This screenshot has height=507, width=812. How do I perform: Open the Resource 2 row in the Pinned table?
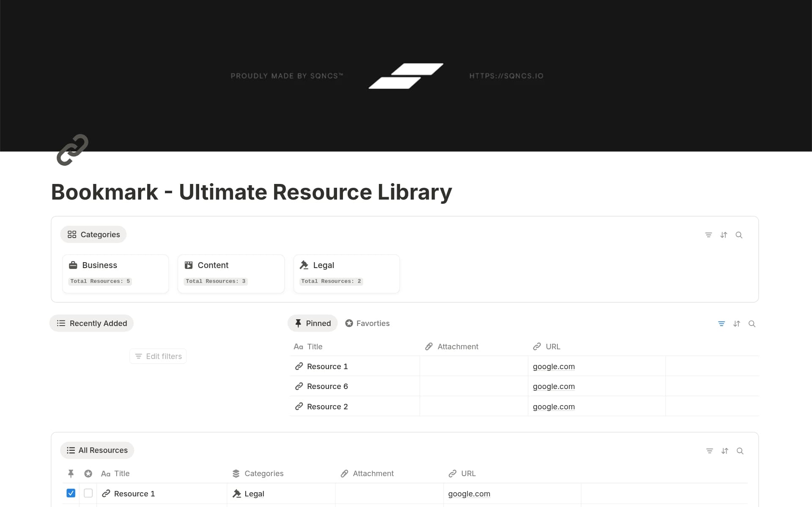327,406
